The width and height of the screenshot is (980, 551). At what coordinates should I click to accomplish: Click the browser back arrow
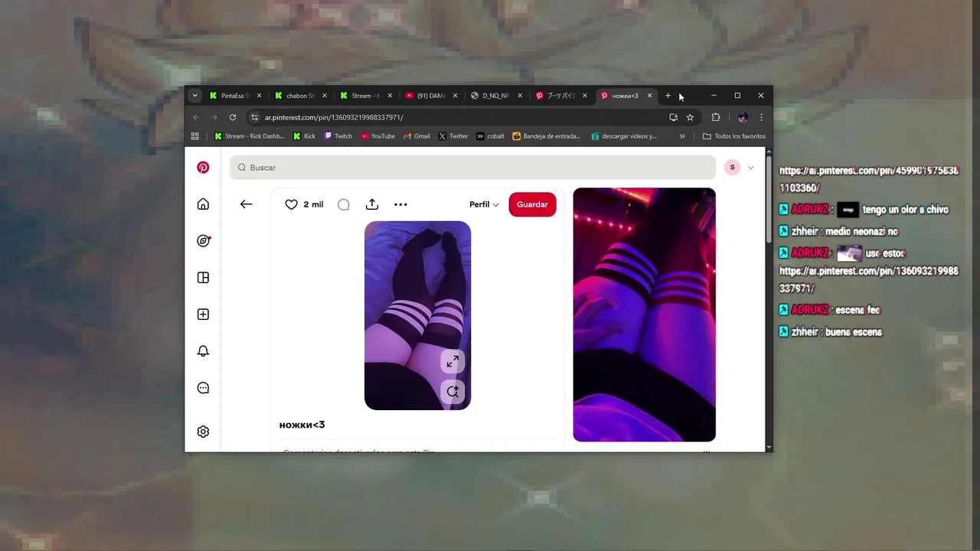(196, 117)
